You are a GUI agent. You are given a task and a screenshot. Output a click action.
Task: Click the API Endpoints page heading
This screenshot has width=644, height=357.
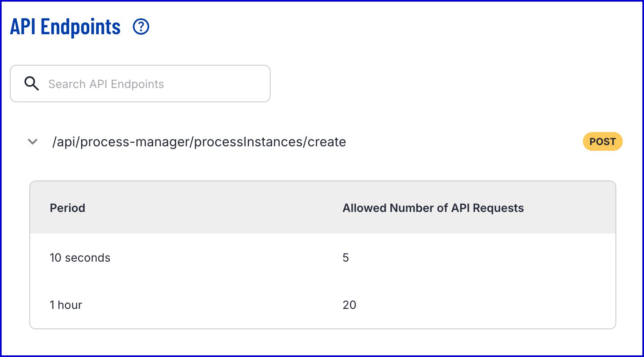(x=65, y=27)
